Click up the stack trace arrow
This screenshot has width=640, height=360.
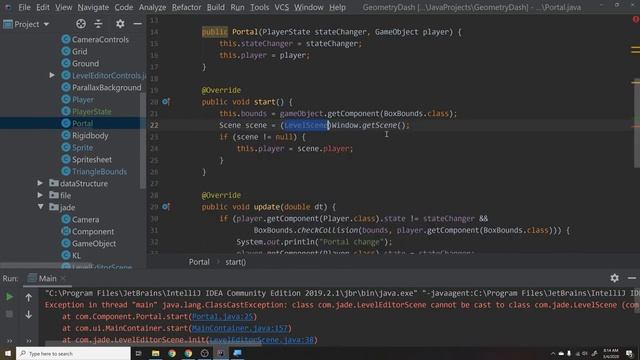pyautogui.click(x=29, y=298)
